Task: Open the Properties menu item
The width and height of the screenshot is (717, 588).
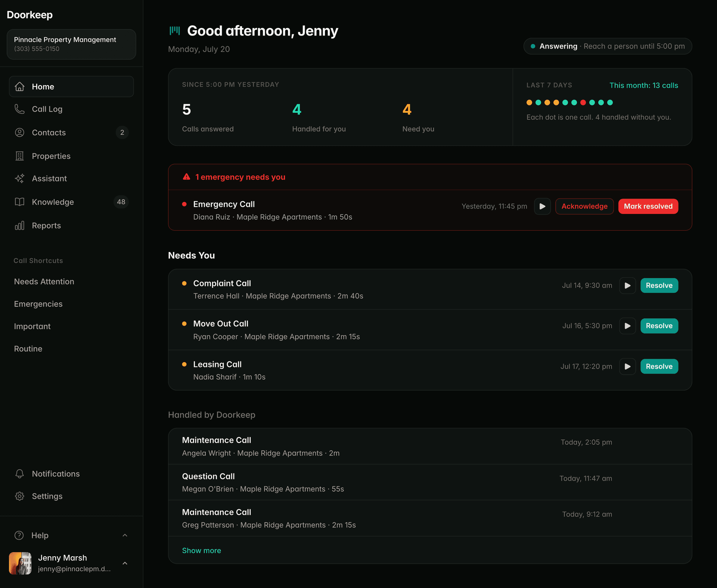Action: 71,156
